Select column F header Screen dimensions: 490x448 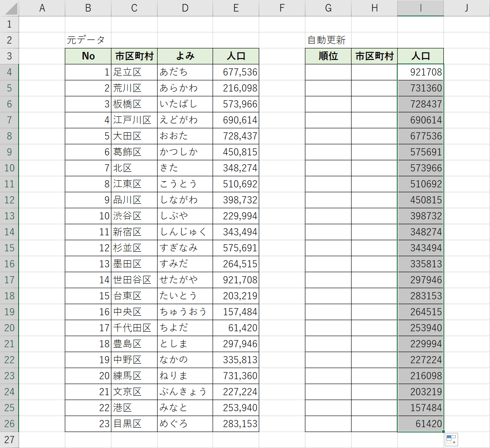[282, 8]
